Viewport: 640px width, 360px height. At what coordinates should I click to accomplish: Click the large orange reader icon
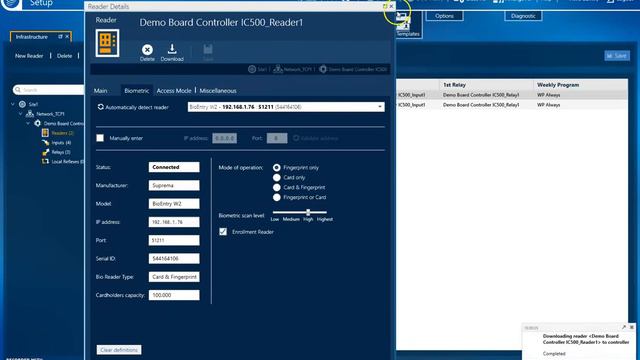click(x=107, y=43)
